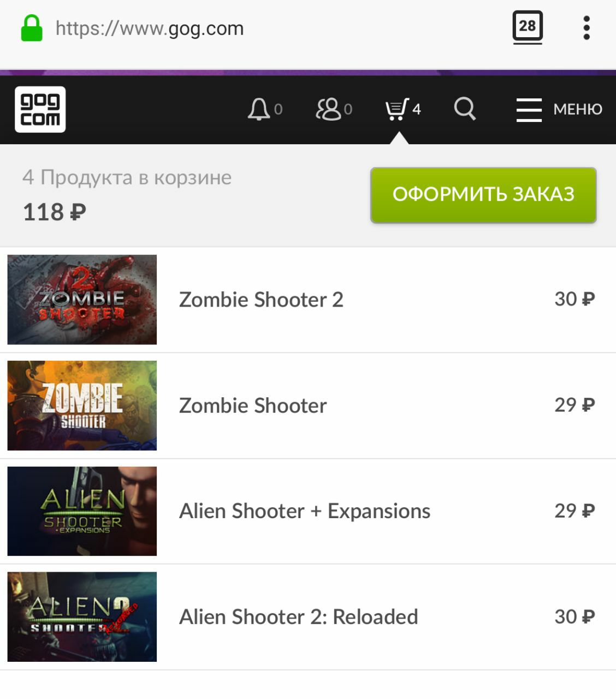616x699 pixels.
Task: Open the Zombie Shooter 2 thumbnail
Action: (82, 299)
